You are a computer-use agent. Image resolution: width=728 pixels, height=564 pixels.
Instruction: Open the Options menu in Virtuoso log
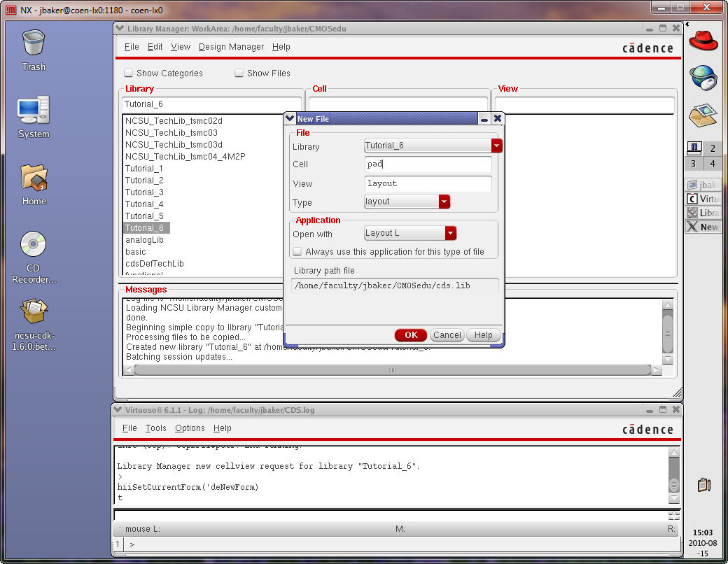(190, 428)
